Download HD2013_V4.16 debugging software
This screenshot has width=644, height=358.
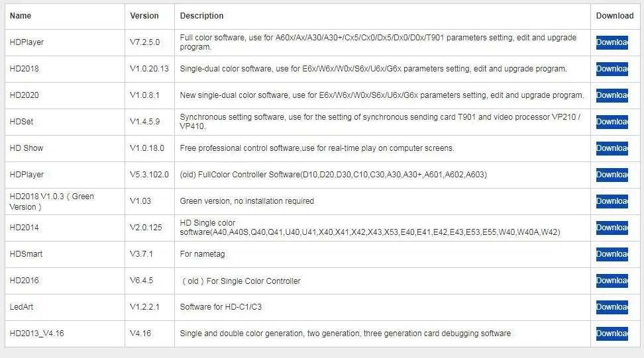tap(612, 334)
